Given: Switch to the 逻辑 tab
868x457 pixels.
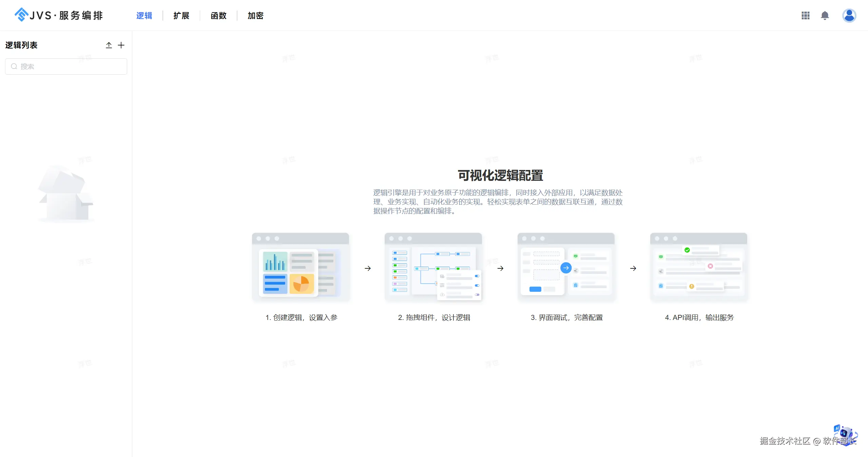Looking at the screenshot, I should [x=144, y=16].
